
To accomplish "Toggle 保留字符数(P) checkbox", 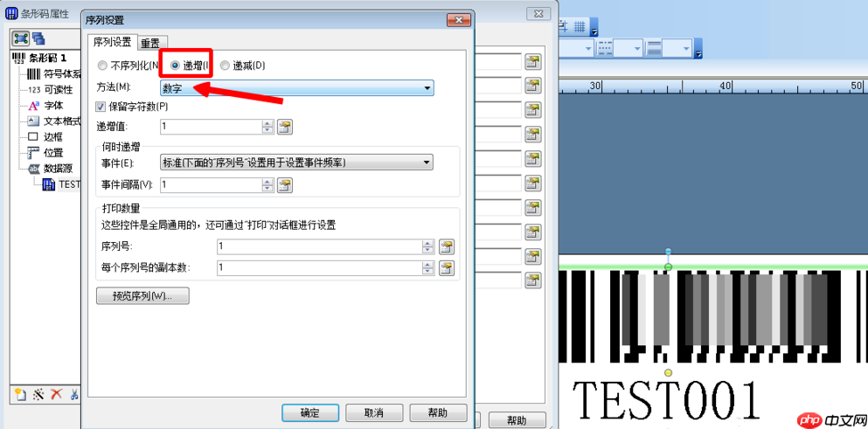I will click(x=101, y=106).
